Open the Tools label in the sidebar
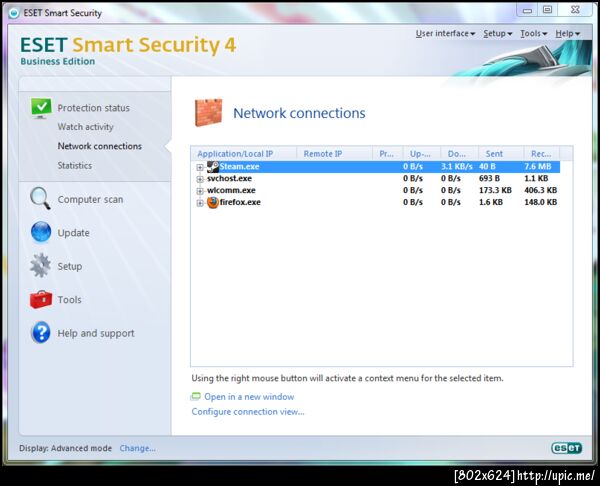The image size is (600, 486). [69, 299]
